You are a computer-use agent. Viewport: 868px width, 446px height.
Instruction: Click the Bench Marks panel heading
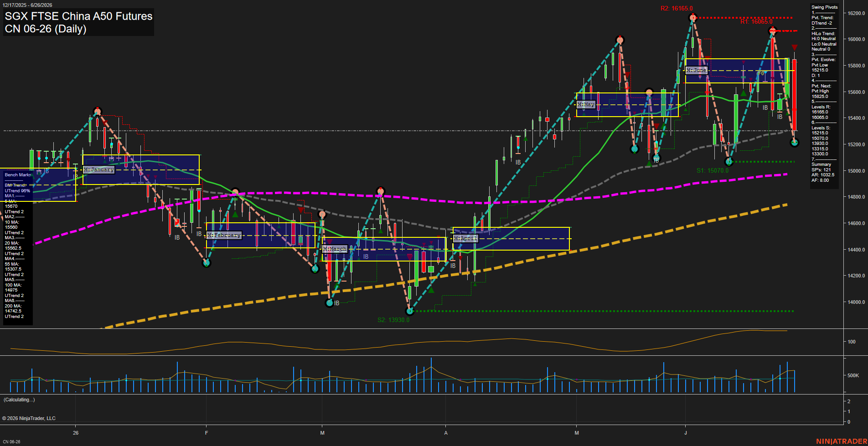coord(18,175)
